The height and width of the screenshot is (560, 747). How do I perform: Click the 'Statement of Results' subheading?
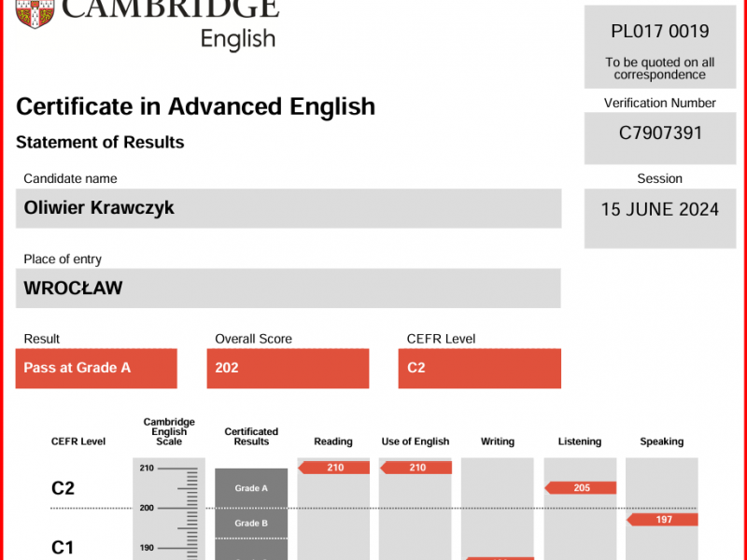[100, 142]
